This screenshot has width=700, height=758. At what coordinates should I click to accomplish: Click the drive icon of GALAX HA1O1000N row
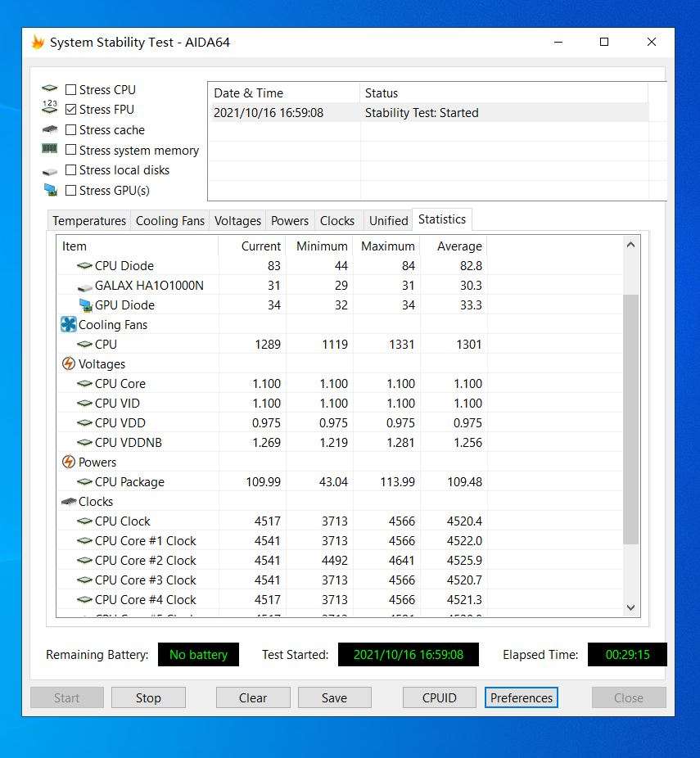(84, 287)
